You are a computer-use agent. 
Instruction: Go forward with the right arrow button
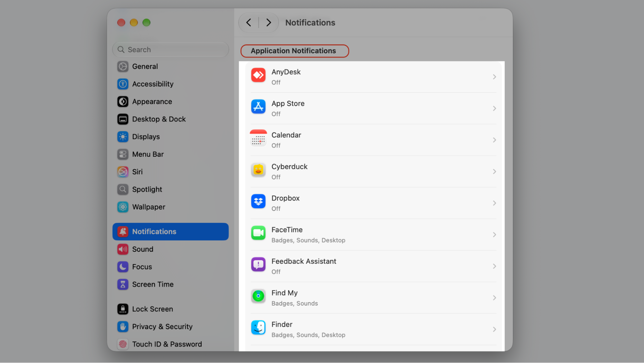pyautogui.click(x=269, y=23)
